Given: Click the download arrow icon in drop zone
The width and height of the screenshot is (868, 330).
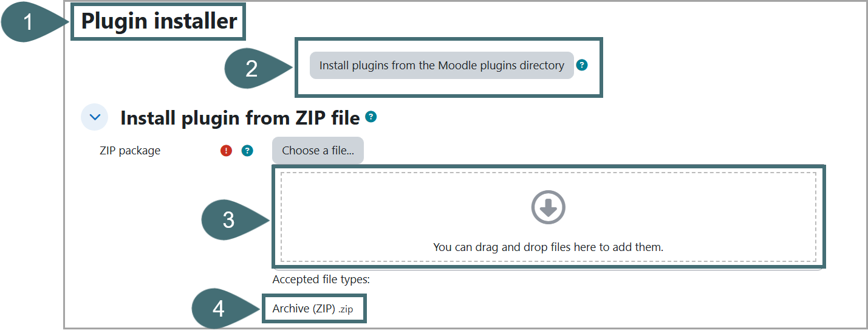Looking at the screenshot, I should coord(548,208).
